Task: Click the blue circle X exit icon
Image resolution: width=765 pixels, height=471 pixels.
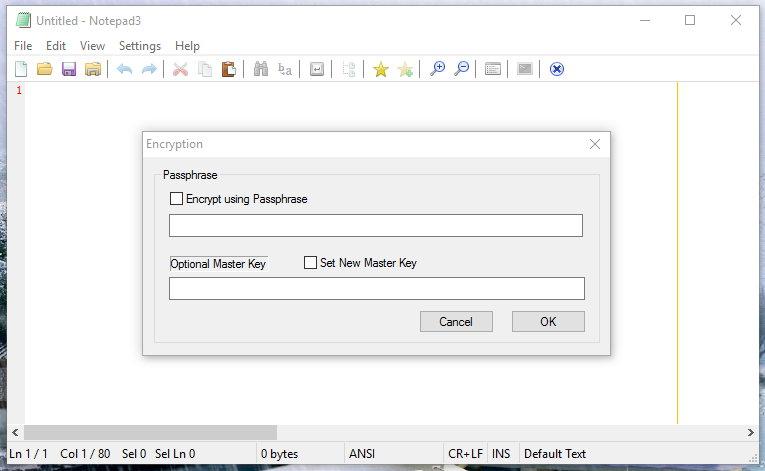Action: [x=557, y=69]
